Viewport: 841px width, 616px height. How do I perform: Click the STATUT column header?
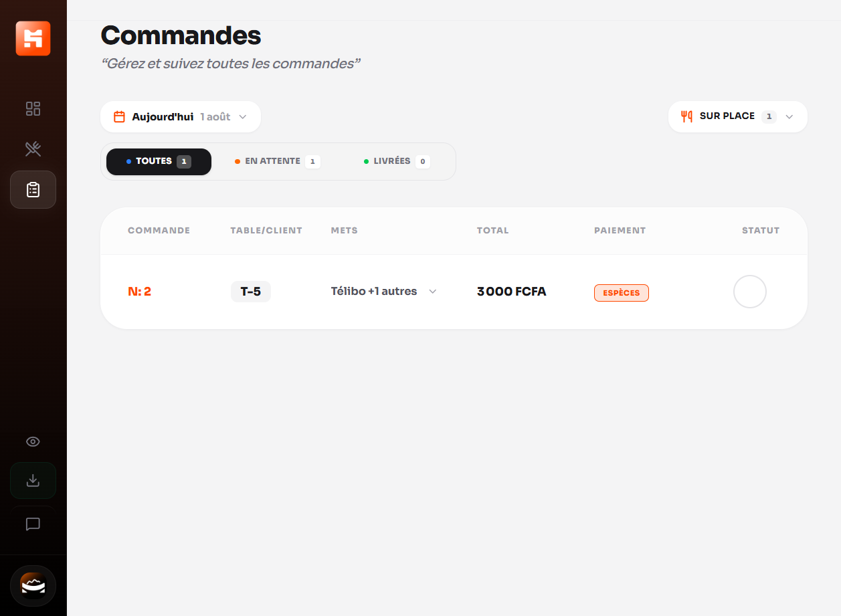coord(761,230)
